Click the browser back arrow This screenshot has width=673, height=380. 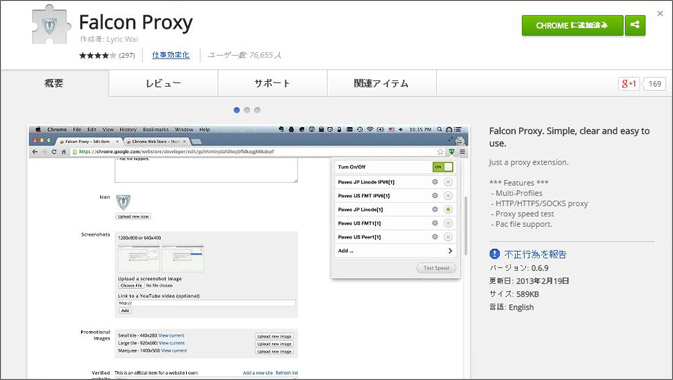coord(35,152)
